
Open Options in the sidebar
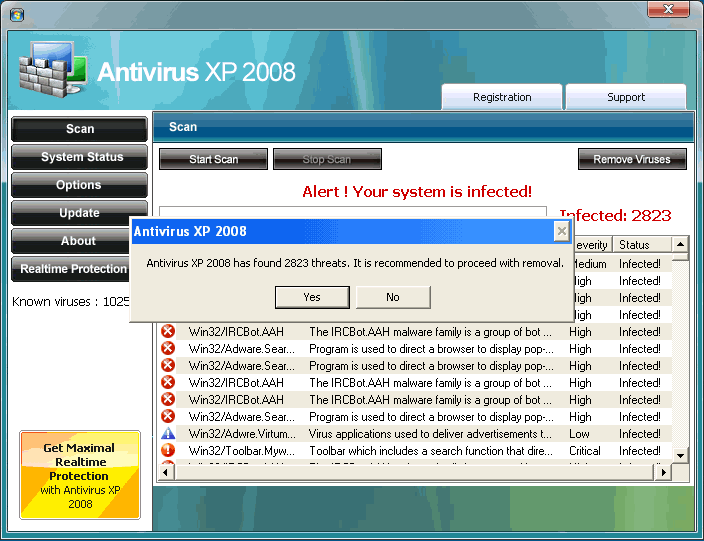coord(79,185)
